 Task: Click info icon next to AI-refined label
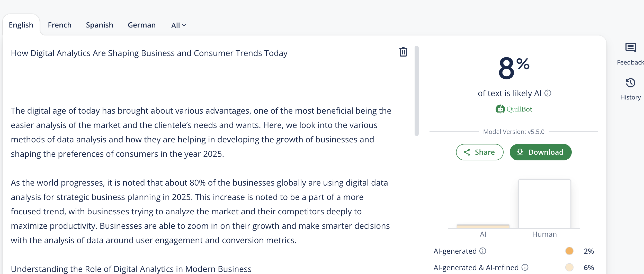[x=525, y=268]
